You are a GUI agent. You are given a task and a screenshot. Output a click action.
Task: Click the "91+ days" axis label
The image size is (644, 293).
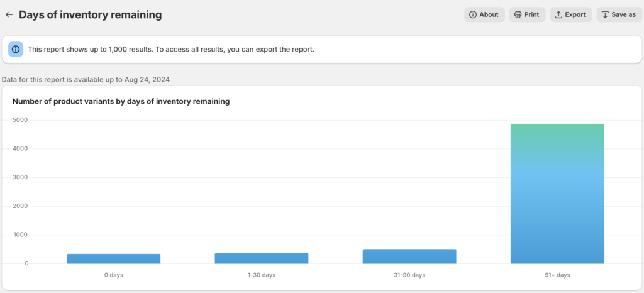click(x=557, y=275)
